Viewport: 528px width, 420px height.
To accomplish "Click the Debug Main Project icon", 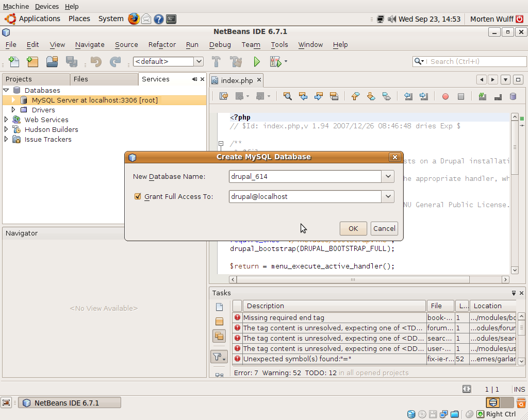I will 275,62.
